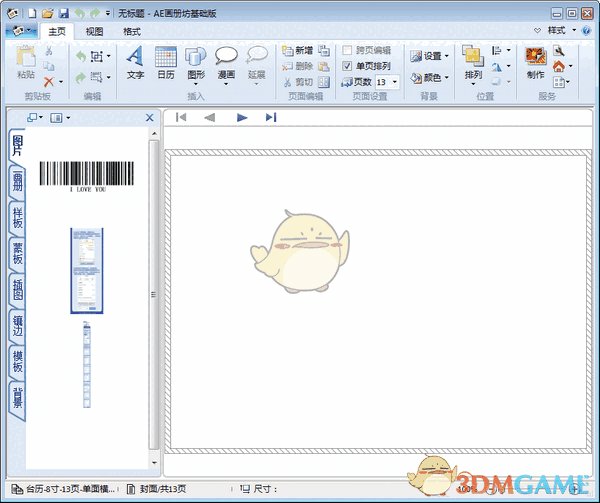The width and height of the screenshot is (600, 503).
Task: Switch to the 主页 ribbon tab
Action: click(57, 31)
